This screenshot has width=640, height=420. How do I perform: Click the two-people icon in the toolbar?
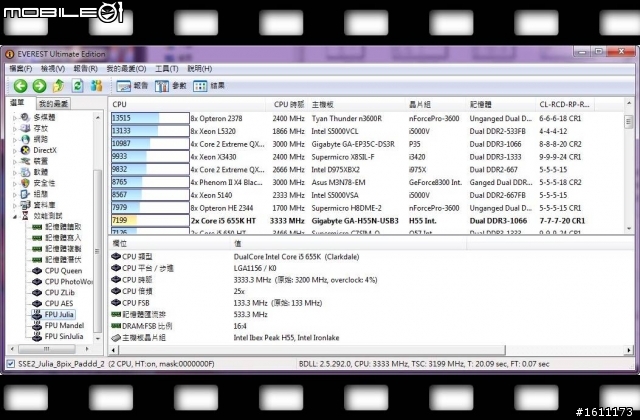click(x=96, y=86)
